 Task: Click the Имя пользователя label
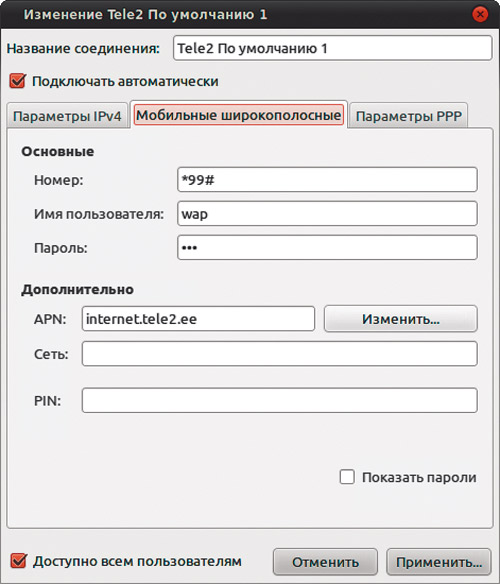[99, 214]
